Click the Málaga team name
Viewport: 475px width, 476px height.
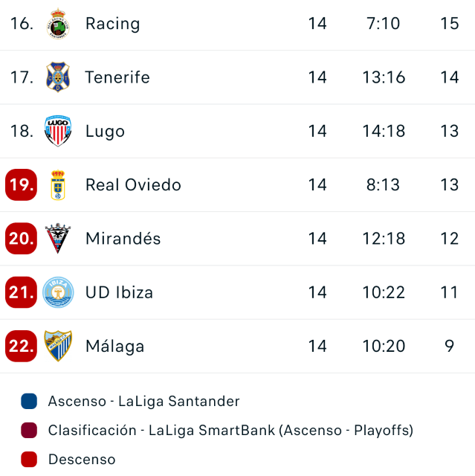pos(114,347)
